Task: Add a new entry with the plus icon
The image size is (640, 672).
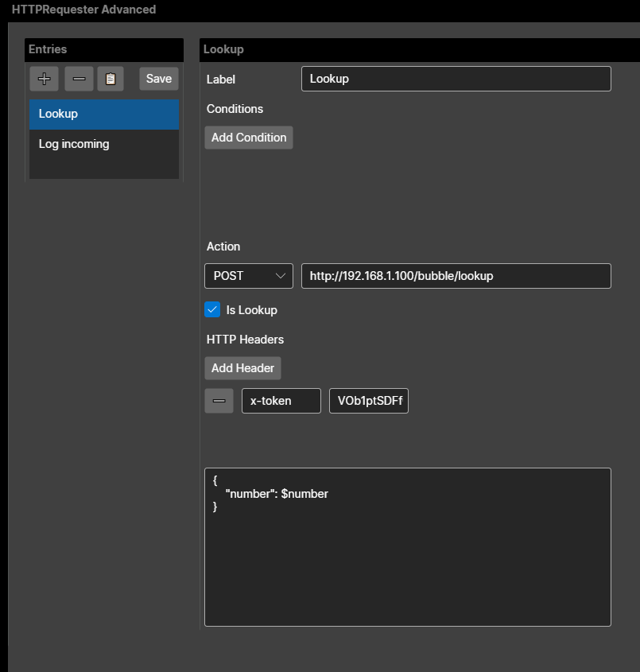Action: (x=44, y=79)
